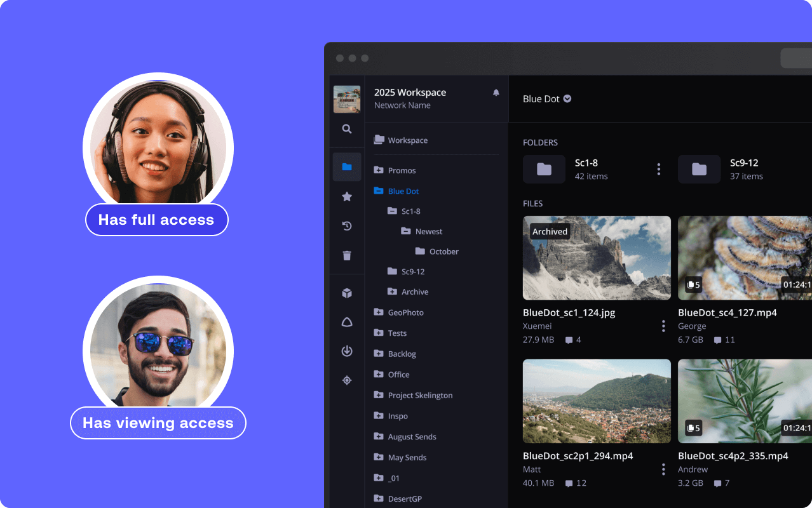Open favorites via the star icon

(347, 197)
